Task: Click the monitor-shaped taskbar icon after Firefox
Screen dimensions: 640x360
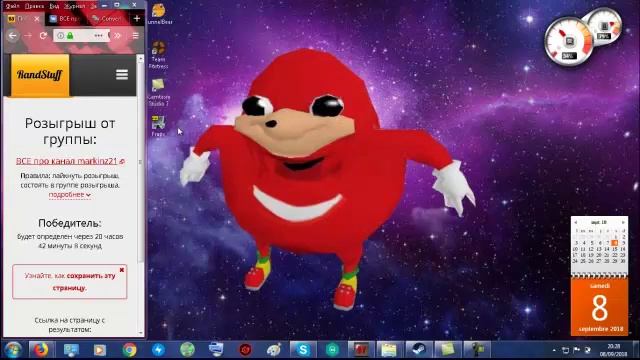Action: tap(71, 350)
